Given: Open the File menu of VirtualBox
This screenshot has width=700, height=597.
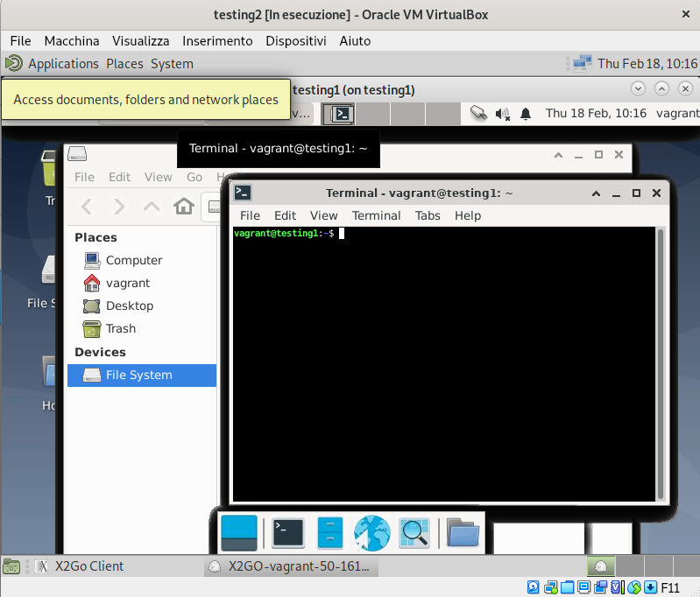Looking at the screenshot, I should coord(20,41).
